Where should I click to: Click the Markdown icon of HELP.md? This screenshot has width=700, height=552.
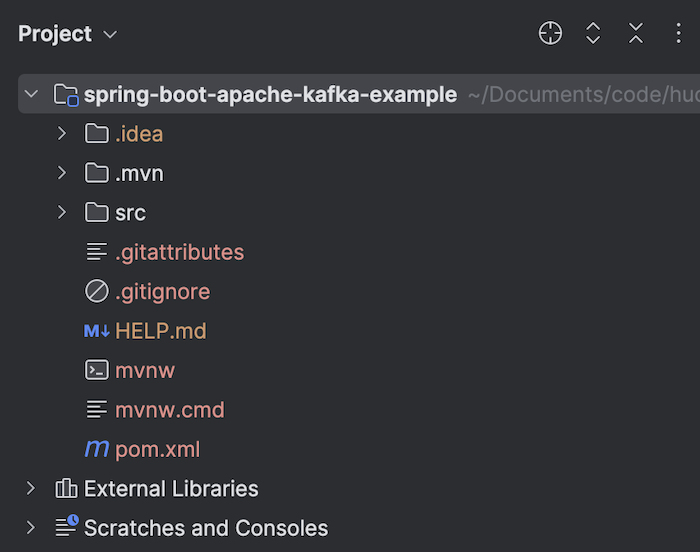pos(96,331)
